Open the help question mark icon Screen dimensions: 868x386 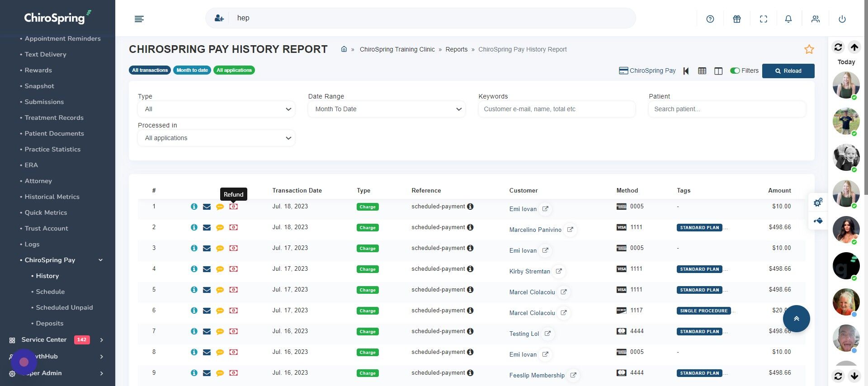pyautogui.click(x=710, y=19)
